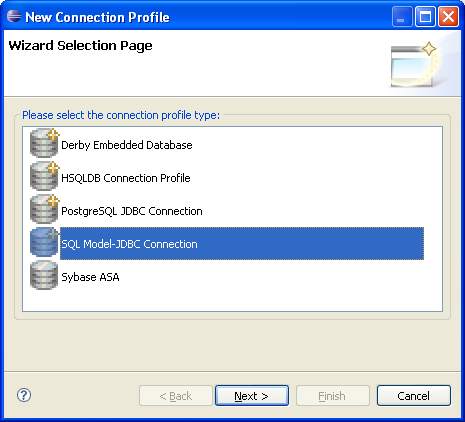Choose the Sybase ASA text entry
The image size is (465, 422).
(x=90, y=277)
